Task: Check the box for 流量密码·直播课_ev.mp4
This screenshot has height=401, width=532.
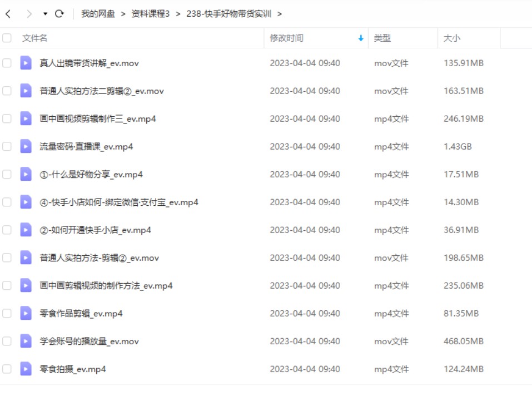Action: [x=7, y=146]
